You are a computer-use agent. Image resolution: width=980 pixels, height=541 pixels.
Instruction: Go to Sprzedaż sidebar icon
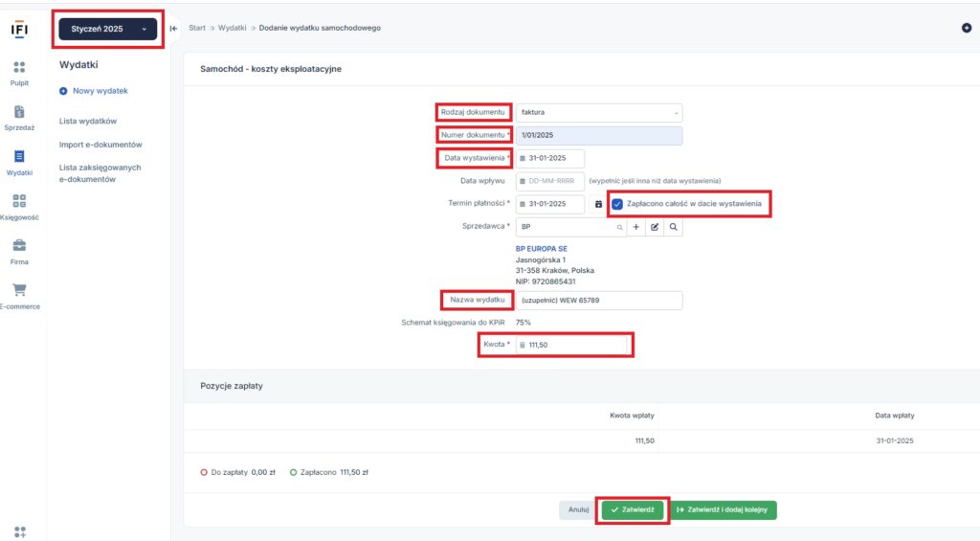(x=19, y=112)
